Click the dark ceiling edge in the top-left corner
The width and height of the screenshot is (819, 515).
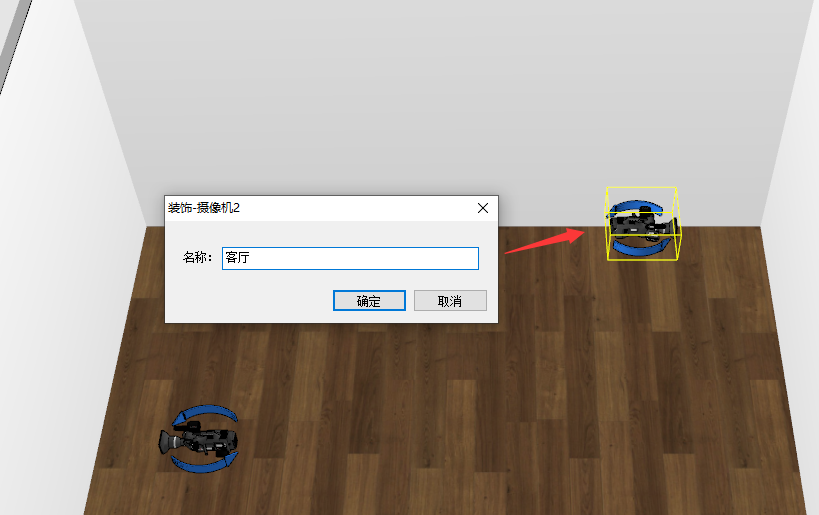click(x=11, y=39)
